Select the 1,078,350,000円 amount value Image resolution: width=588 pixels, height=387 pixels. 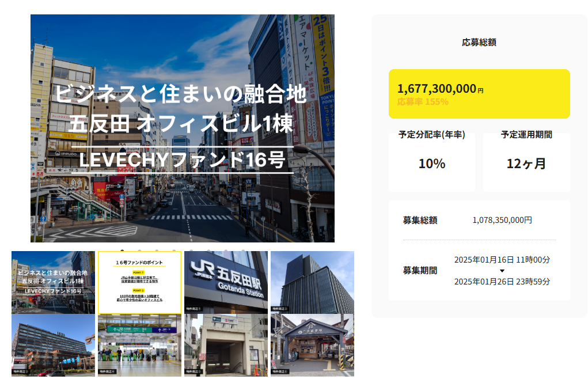coord(502,220)
